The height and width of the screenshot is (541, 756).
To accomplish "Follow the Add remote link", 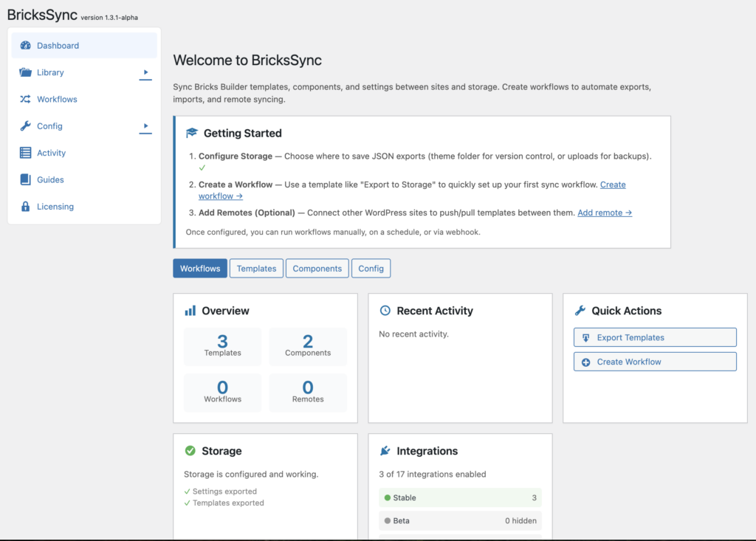I will click(x=604, y=213).
